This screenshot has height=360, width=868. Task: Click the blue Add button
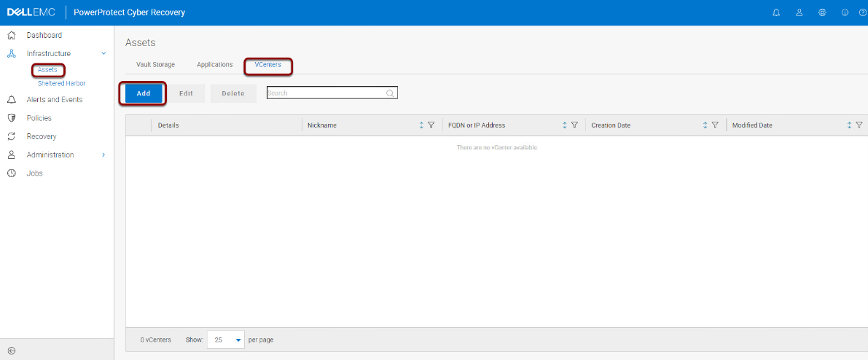144,93
